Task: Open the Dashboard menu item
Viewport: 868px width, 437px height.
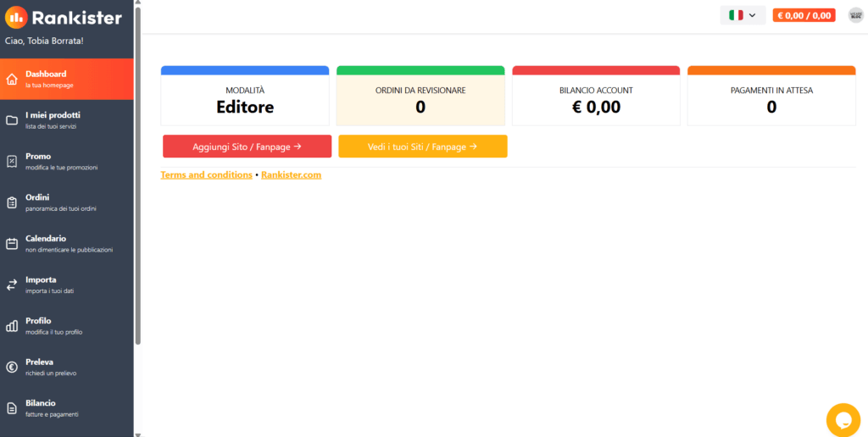Action: (66, 79)
